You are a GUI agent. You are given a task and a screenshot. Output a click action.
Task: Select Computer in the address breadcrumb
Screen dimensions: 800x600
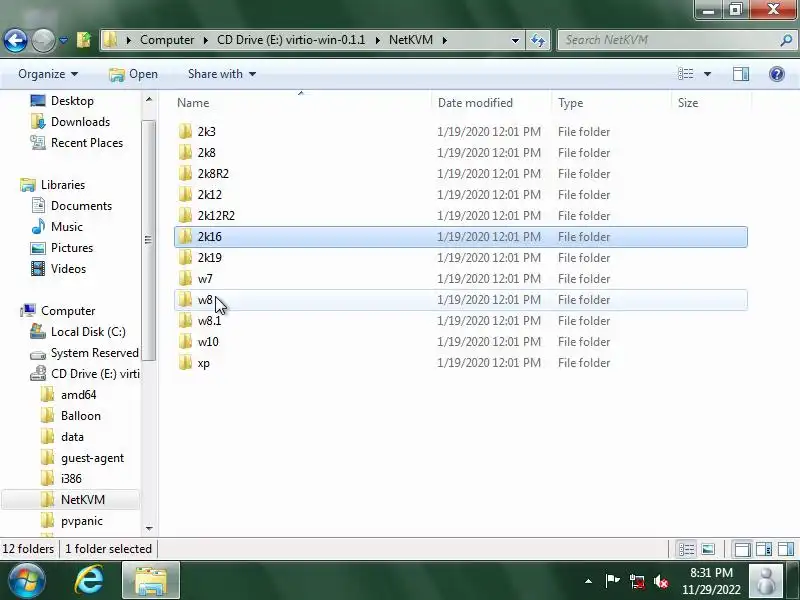[167, 40]
